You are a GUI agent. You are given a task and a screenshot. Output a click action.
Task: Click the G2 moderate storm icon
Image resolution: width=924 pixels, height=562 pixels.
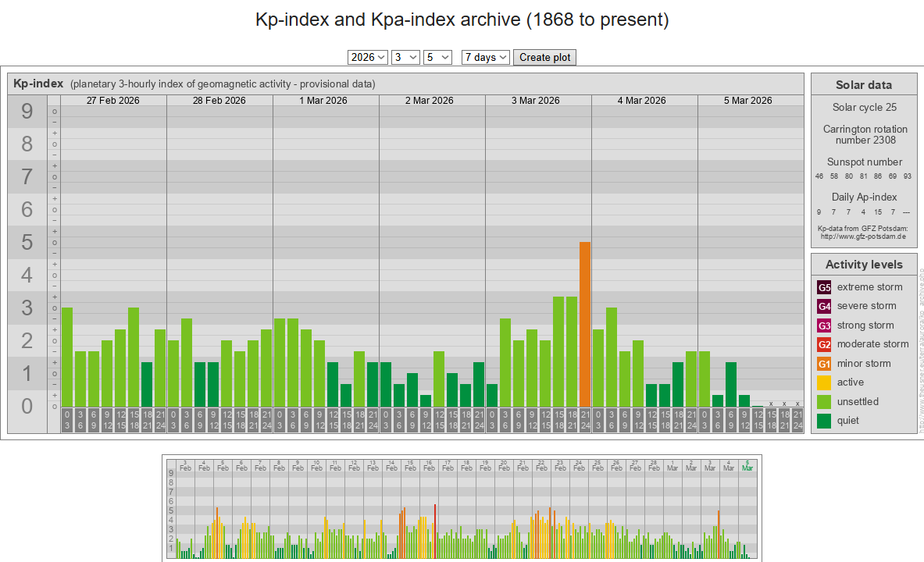(x=824, y=344)
